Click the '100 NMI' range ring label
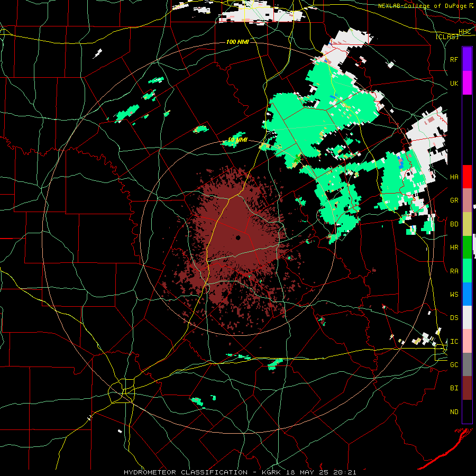 coord(237,42)
